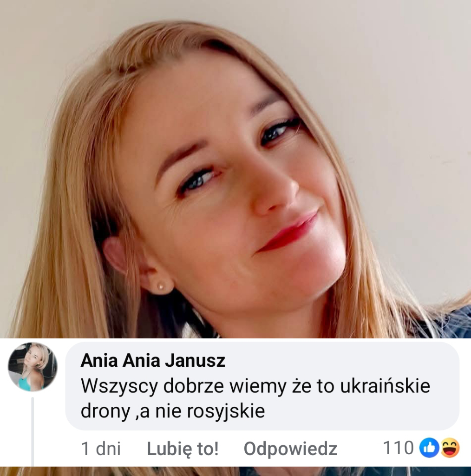This screenshot has width=471, height=476.
Task: Click the word ukraińskie in the comment
Action: point(385,386)
